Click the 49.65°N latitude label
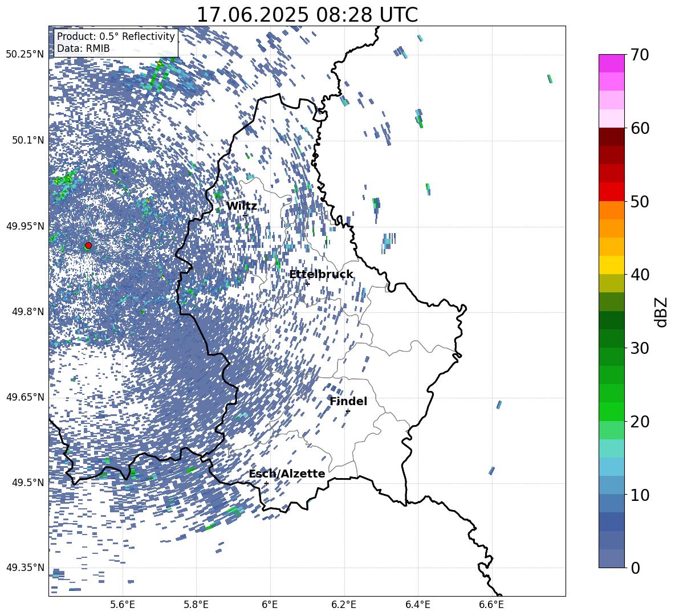The image size is (675, 616). tap(25, 397)
